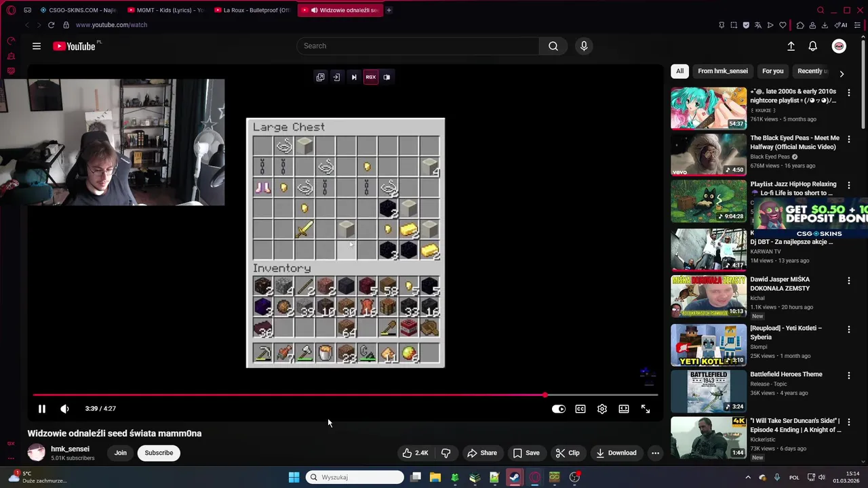Go to YouTube home via logo
Screen dimensions: 868x488
[74, 46]
